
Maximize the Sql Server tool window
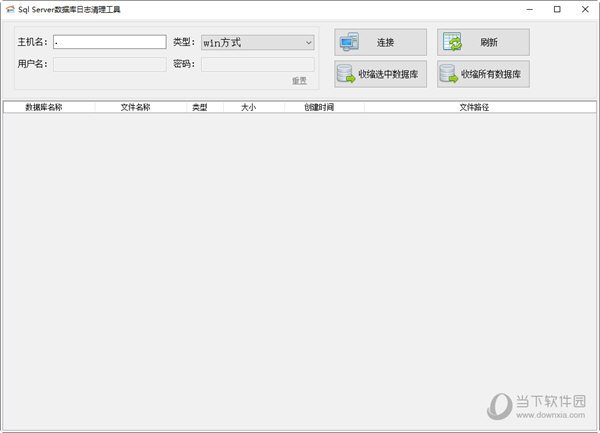tap(557, 10)
